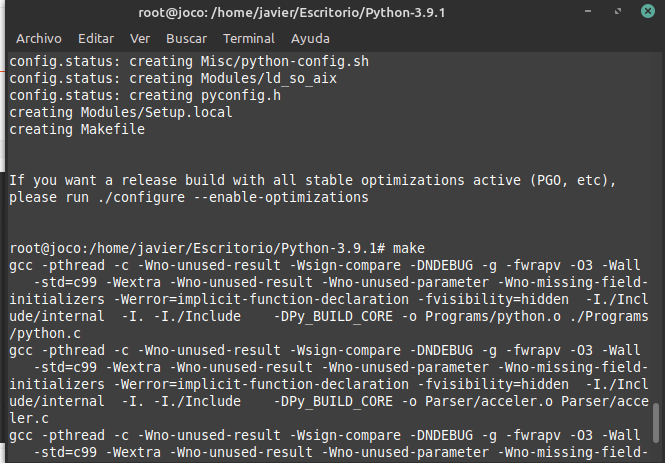The height and width of the screenshot is (463, 665).
Task: Minimize the terminal window
Action: (x=588, y=11)
